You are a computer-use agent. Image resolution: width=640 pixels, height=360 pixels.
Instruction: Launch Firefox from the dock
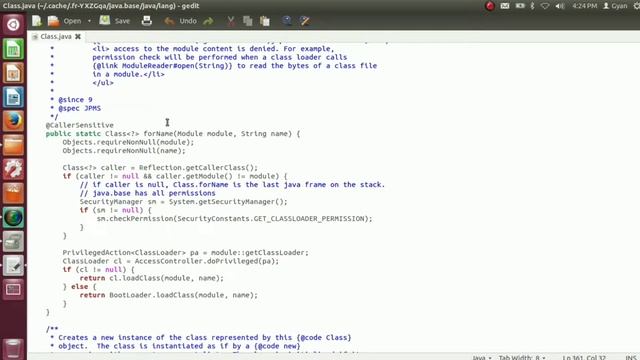13,121
